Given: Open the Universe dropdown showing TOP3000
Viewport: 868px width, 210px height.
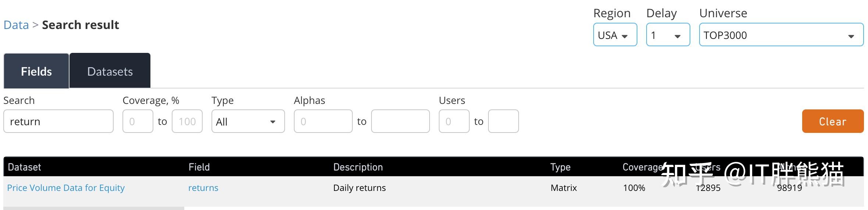Looking at the screenshot, I should click(x=781, y=35).
